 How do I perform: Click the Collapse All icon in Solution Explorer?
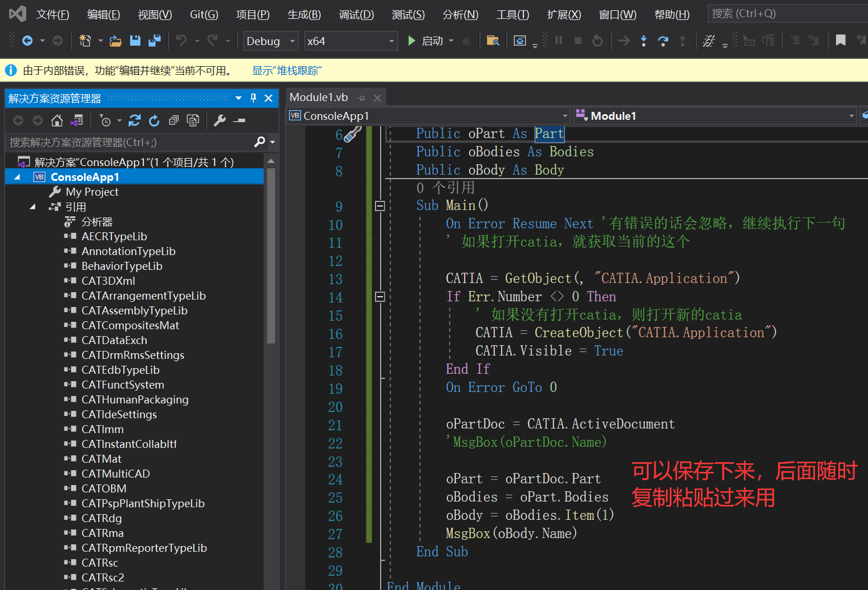pos(173,120)
